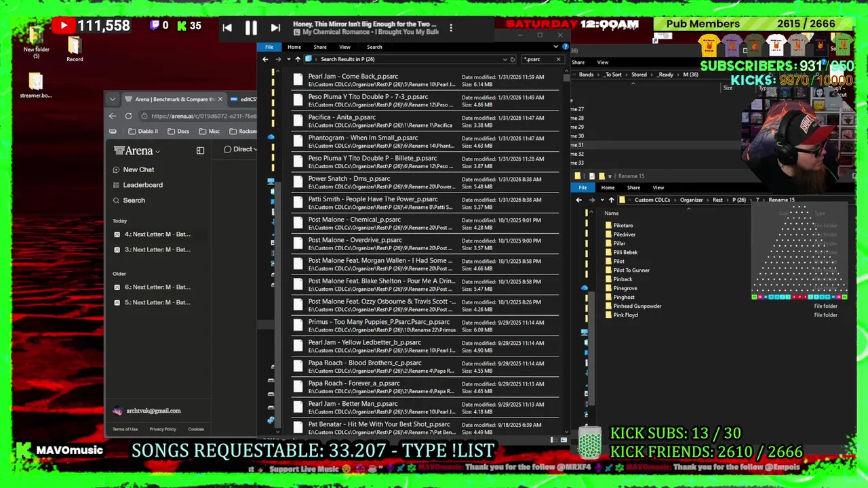Image resolution: width=868 pixels, height=488 pixels.
Task: Click Organizer in Rename 15 breadcrumb
Action: pos(692,200)
